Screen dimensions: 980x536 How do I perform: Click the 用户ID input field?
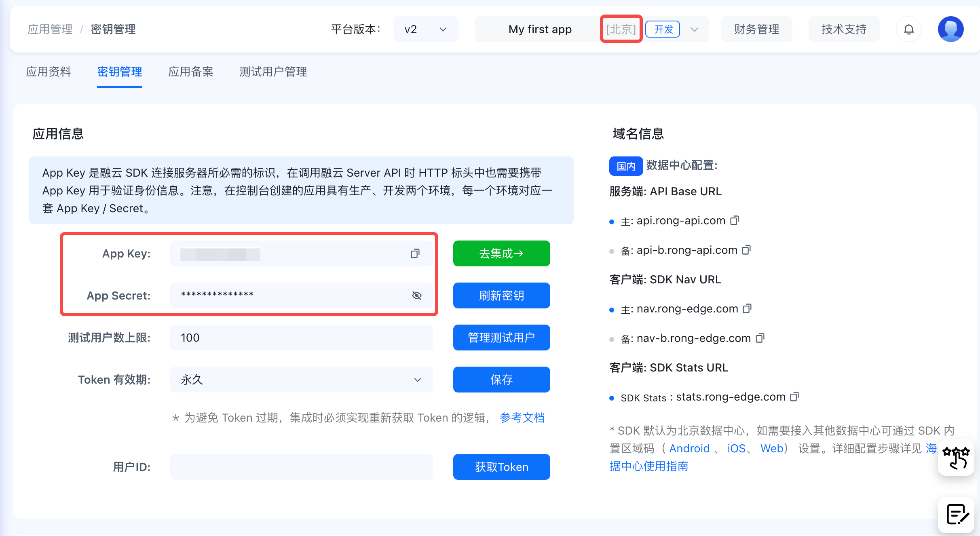(x=301, y=467)
